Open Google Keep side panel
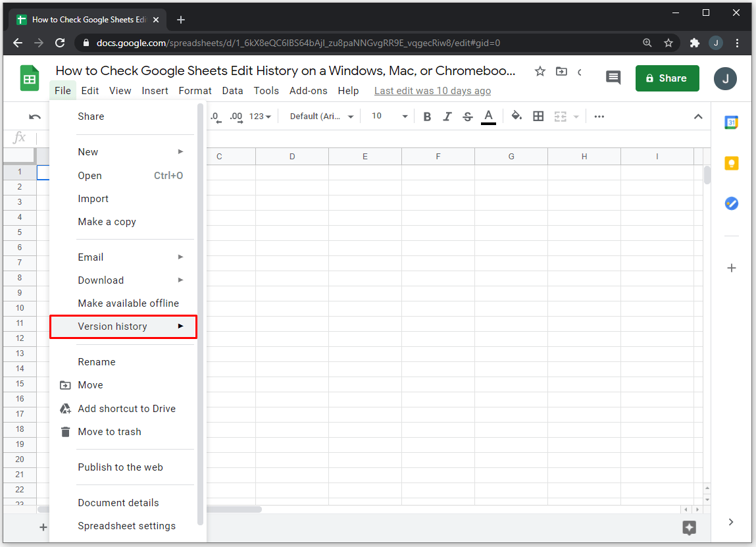The height and width of the screenshot is (547, 756). (731, 163)
